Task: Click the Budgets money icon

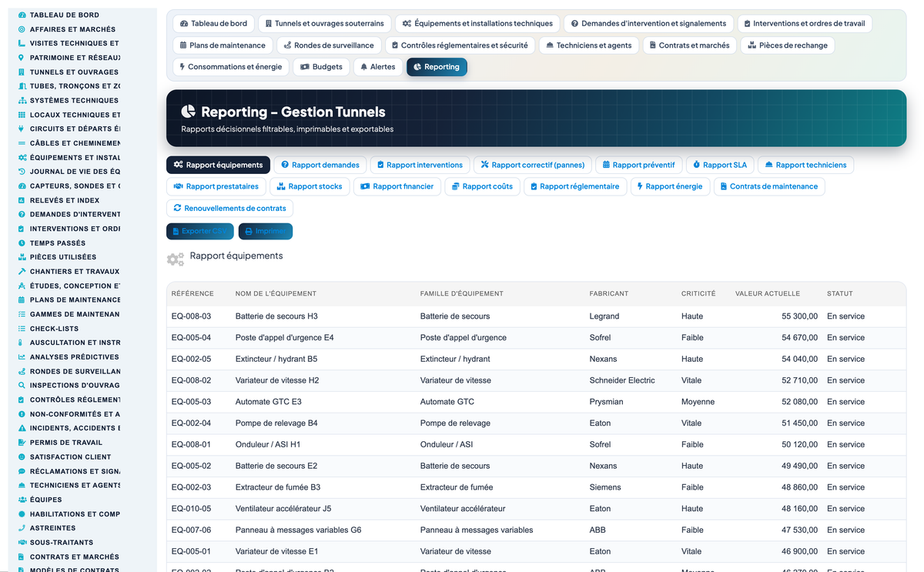Action: pos(305,67)
